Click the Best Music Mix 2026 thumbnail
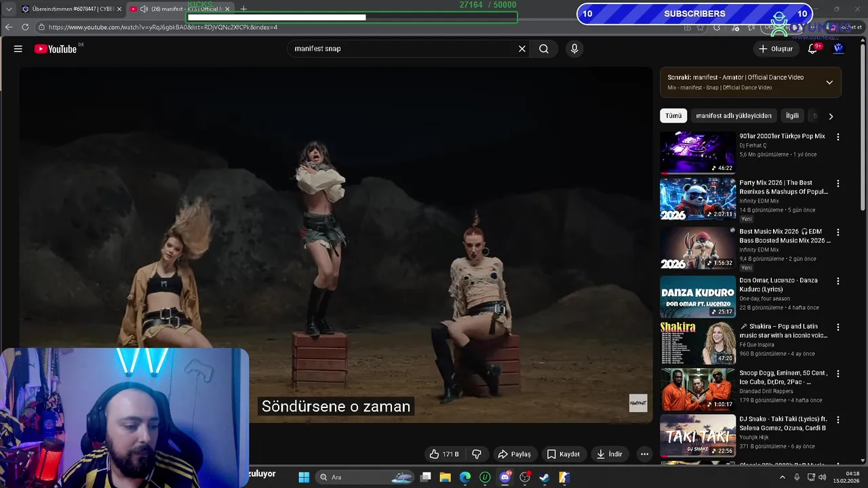 [x=698, y=248]
